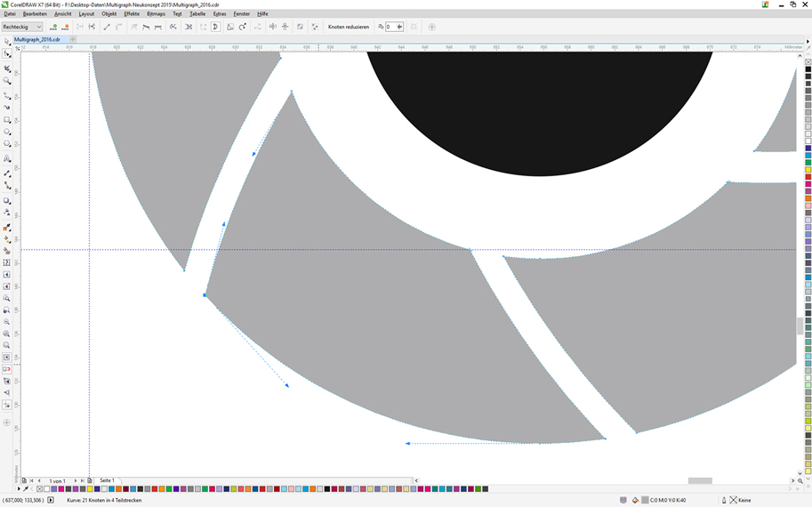Image resolution: width=812 pixels, height=507 pixels.
Task: Click the delete nodes icon
Action: [x=64, y=27]
